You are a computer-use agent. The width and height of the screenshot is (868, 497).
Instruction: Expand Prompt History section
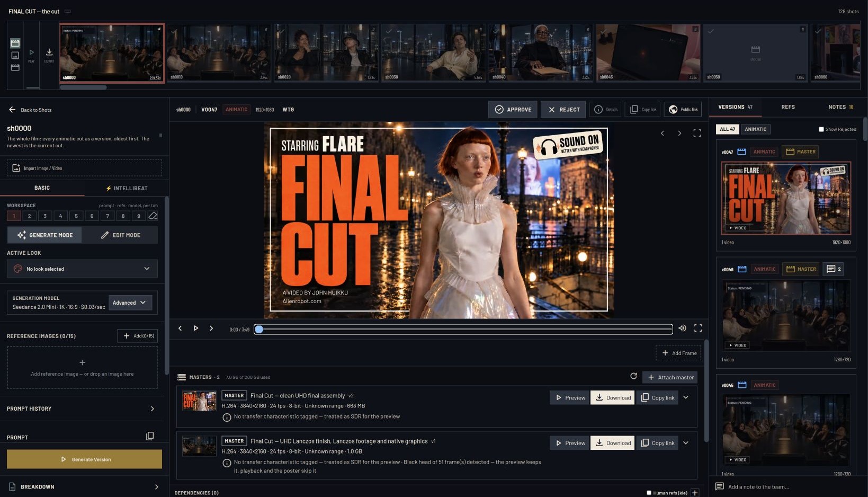click(82, 409)
